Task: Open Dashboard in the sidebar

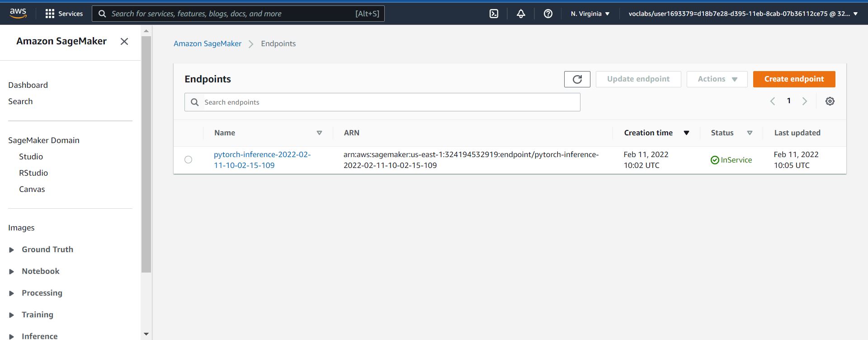Action: point(28,85)
